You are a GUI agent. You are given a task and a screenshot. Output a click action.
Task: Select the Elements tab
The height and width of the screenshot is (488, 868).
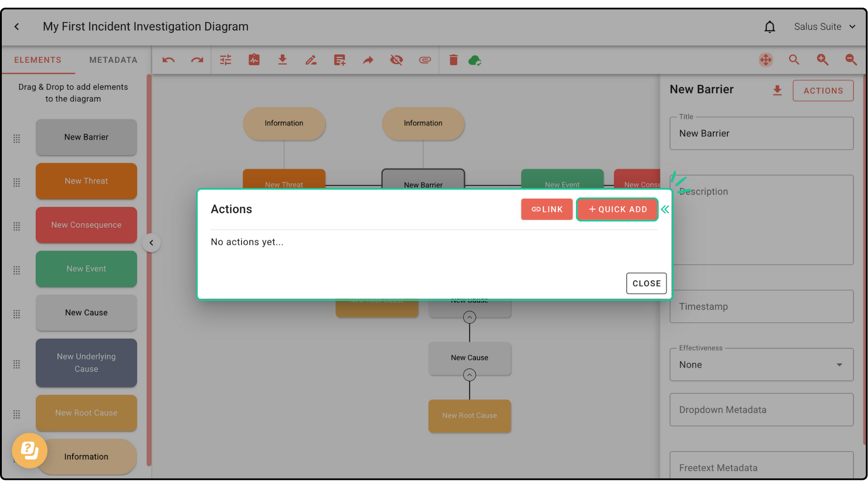tap(38, 60)
